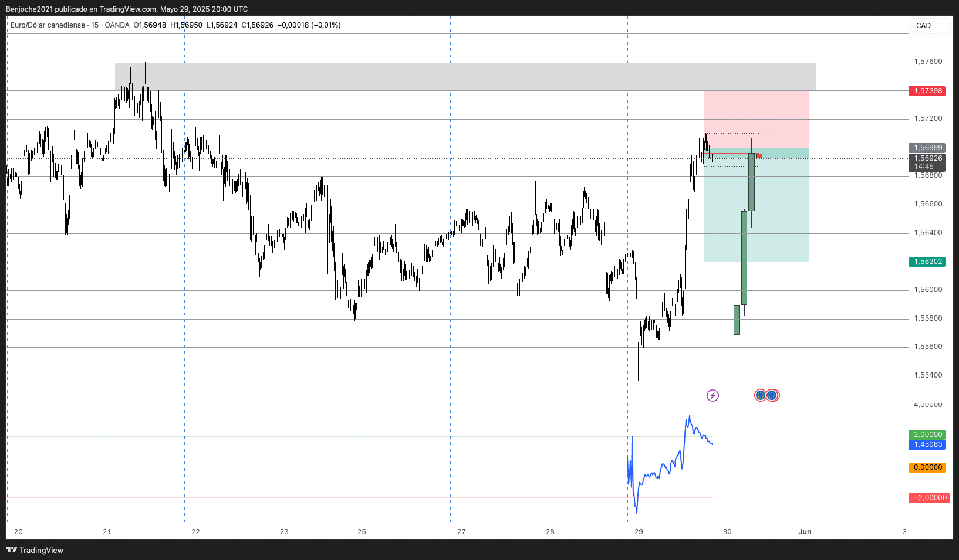Open the CAD currency selector

coord(930,26)
